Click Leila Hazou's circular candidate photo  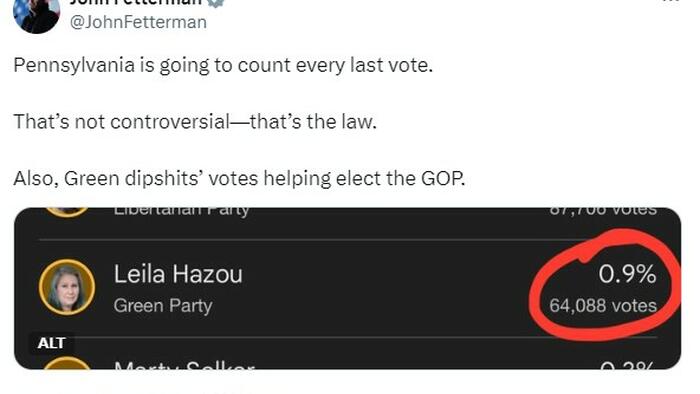point(67,287)
